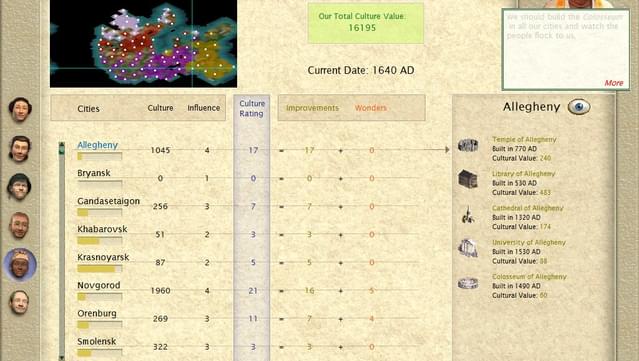
Task: Click the Library of Allegheny building icon
Action: pyautogui.click(x=468, y=179)
